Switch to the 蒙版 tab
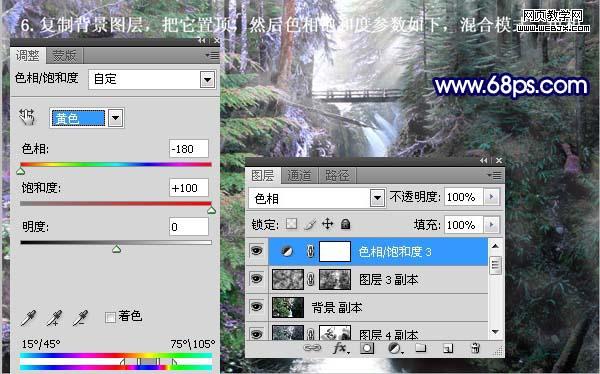600x374 pixels. click(64, 56)
